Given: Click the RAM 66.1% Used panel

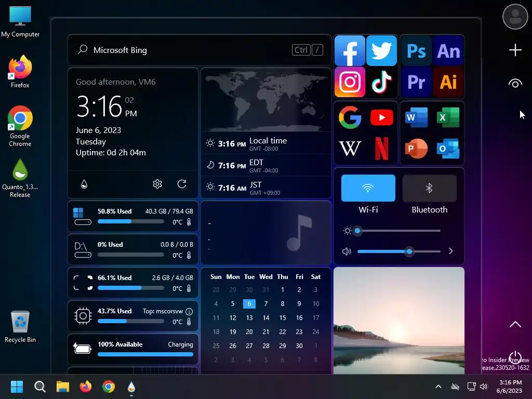Looking at the screenshot, I should point(133,283).
